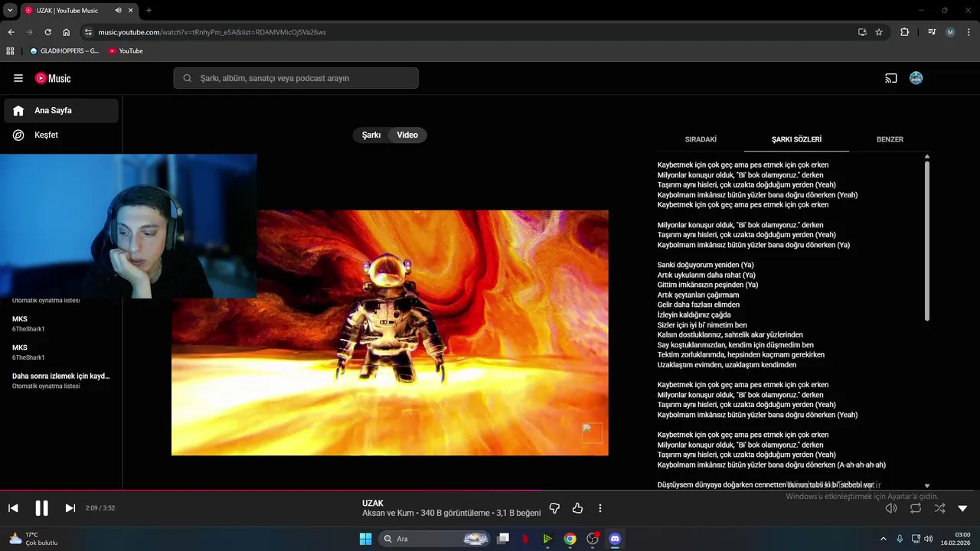Open Aksan ve Kum artist link

pyautogui.click(x=388, y=514)
